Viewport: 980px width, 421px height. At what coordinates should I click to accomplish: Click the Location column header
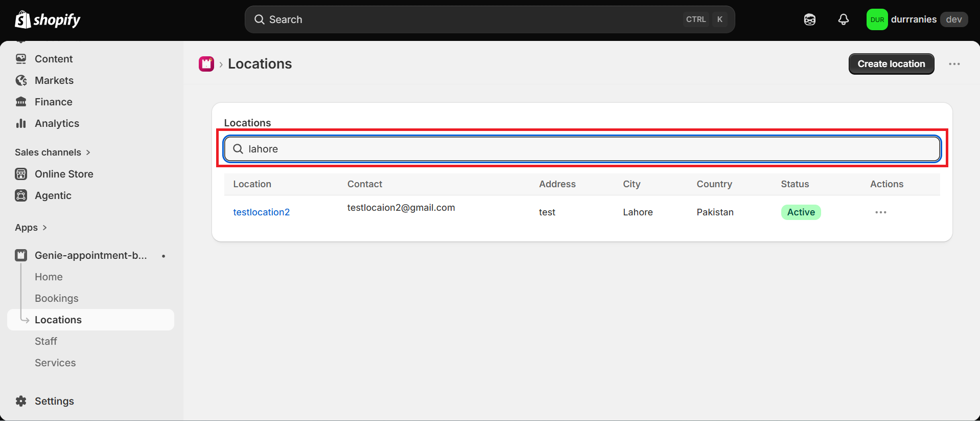tap(252, 184)
